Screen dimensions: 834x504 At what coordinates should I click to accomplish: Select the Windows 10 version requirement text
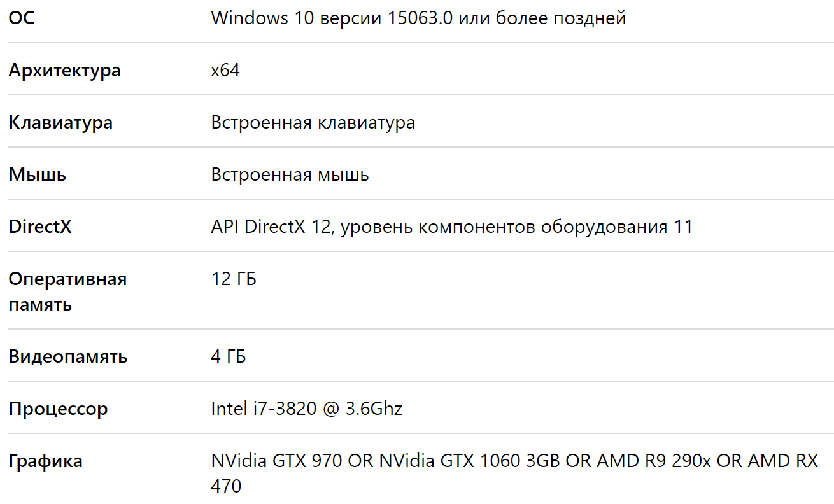click(x=418, y=18)
